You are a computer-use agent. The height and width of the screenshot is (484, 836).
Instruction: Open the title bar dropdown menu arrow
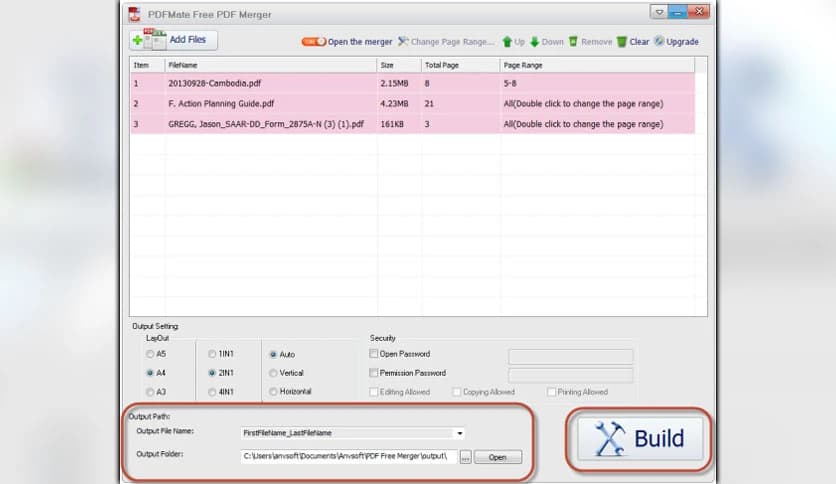[658, 12]
